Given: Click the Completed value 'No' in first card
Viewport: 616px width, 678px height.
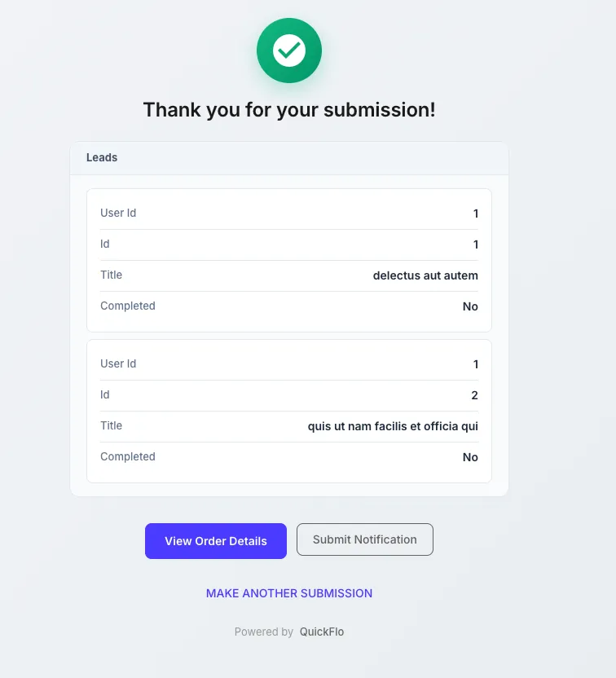Looking at the screenshot, I should coord(470,306).
